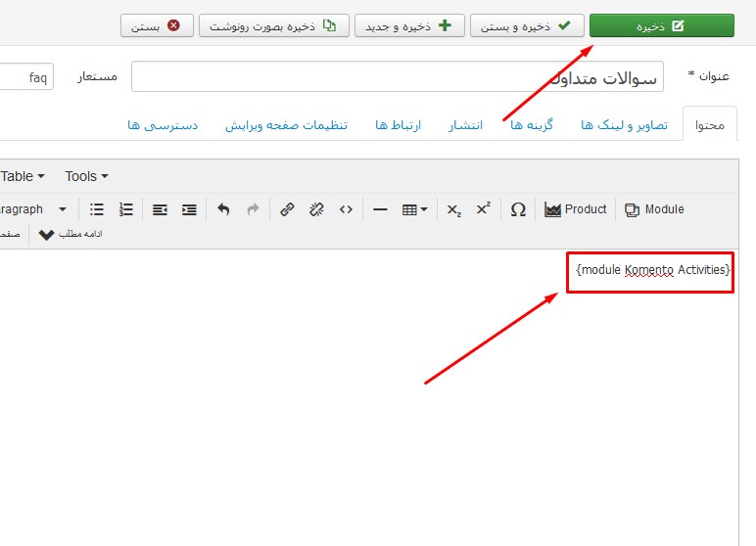Open the Tools menu in editor
The height and width of the screenshot is (546, 756).
point(87,176)
